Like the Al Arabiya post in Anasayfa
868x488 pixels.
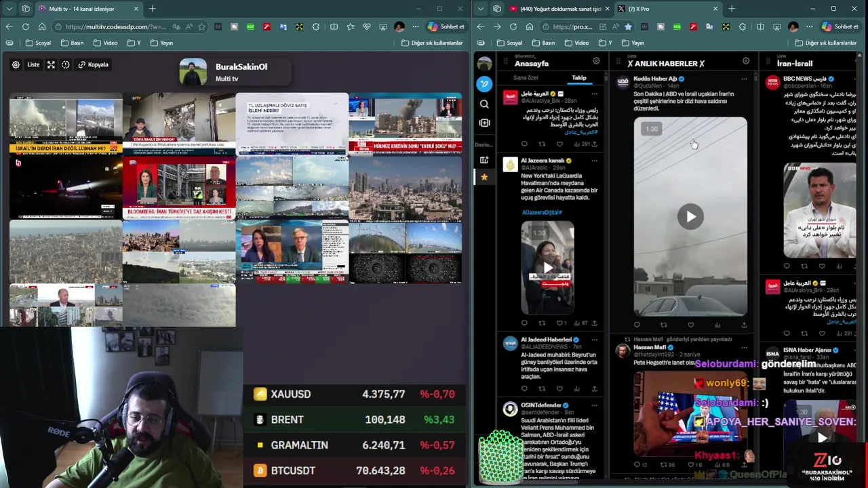[559, 144]
